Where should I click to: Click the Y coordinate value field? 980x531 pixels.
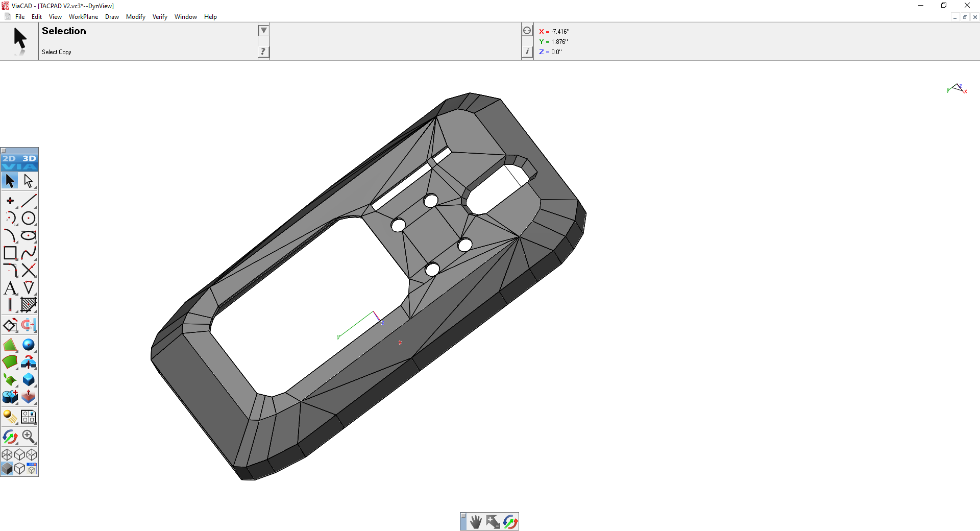pos(559,42)
